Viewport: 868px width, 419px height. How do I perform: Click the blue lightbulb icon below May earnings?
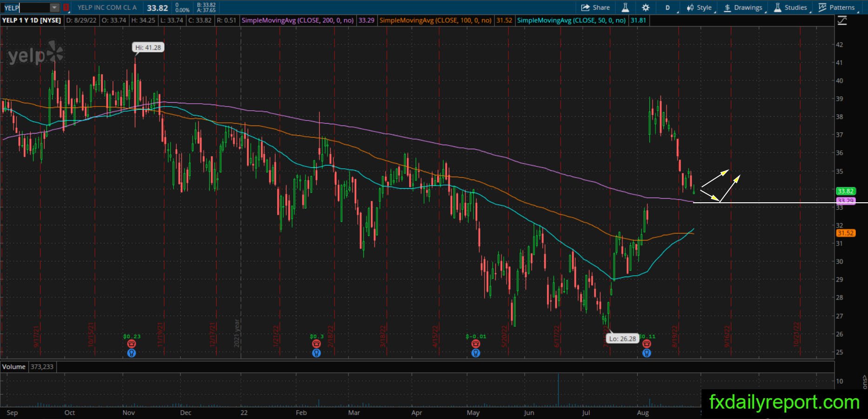click(x=475, y=353)
